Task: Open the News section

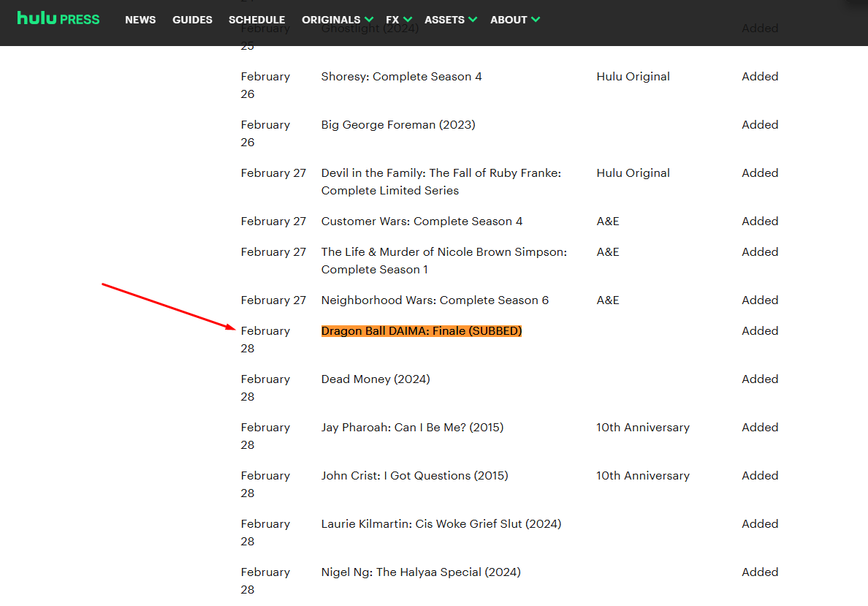Action: pyautogui.click(x=140, y=20)
